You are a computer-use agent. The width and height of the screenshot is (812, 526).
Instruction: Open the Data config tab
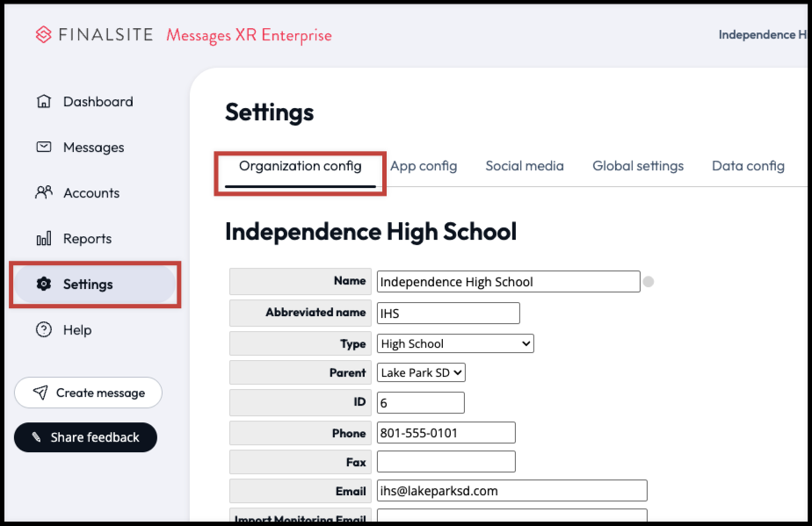(748, 166)
